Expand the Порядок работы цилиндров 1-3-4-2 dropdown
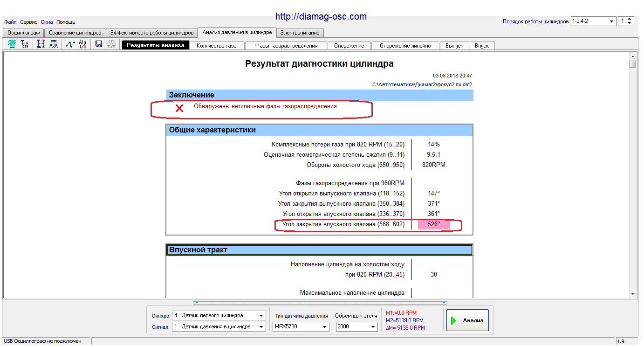This screenshot has height=347, width=644. 611,21
